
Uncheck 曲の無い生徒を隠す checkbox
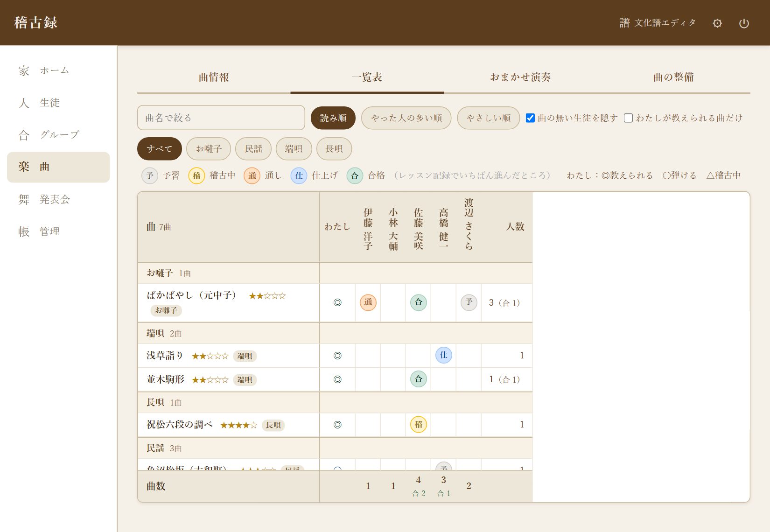(530, 118)
